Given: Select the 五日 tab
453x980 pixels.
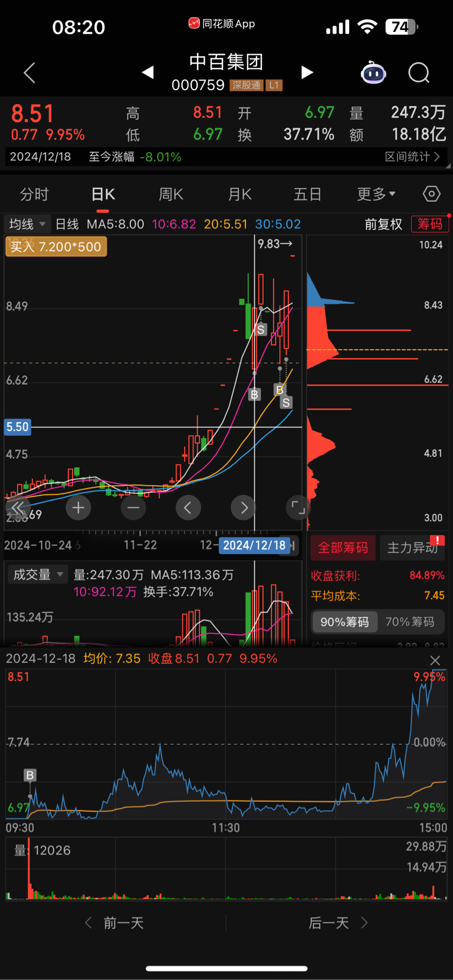Looking at the screenshot, I should (x=307, y=195).
